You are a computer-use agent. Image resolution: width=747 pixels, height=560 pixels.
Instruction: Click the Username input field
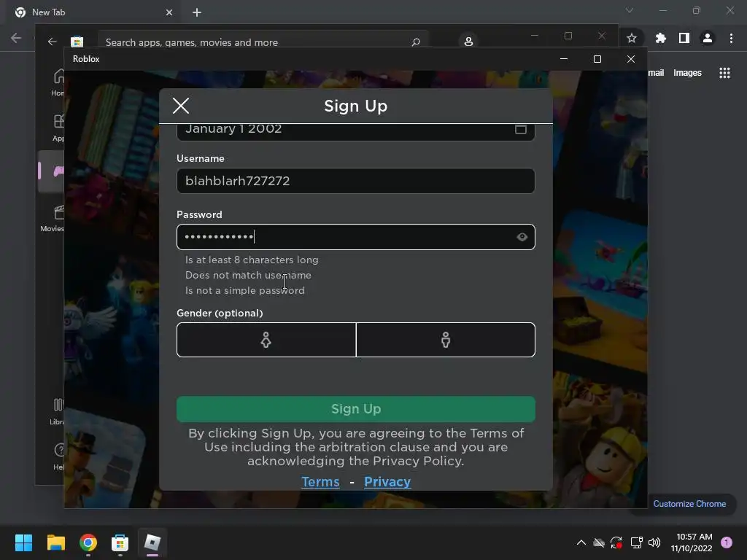pos(355,181)
